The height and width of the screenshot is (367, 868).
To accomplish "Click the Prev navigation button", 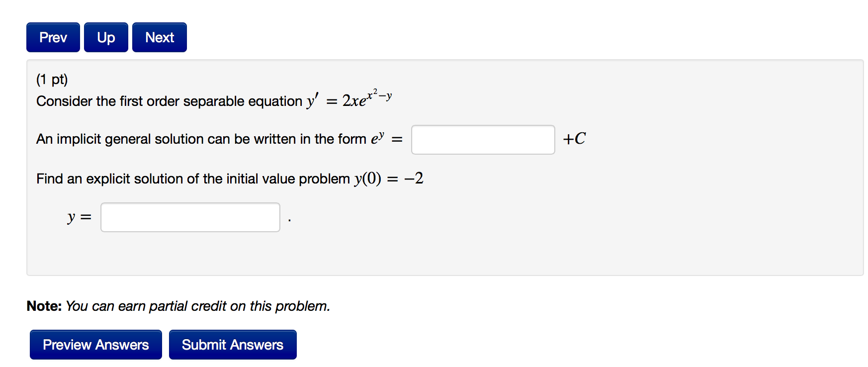I will [x=53, y=37].
